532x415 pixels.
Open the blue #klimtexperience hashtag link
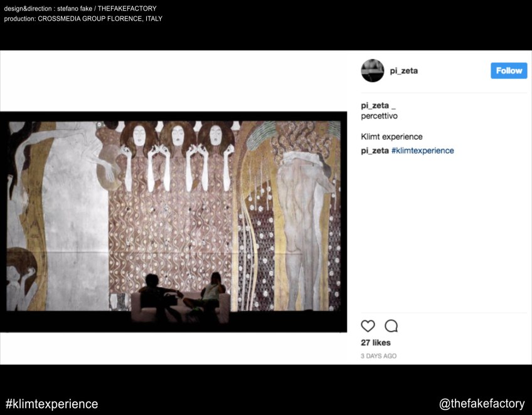(x=422, y=150)
